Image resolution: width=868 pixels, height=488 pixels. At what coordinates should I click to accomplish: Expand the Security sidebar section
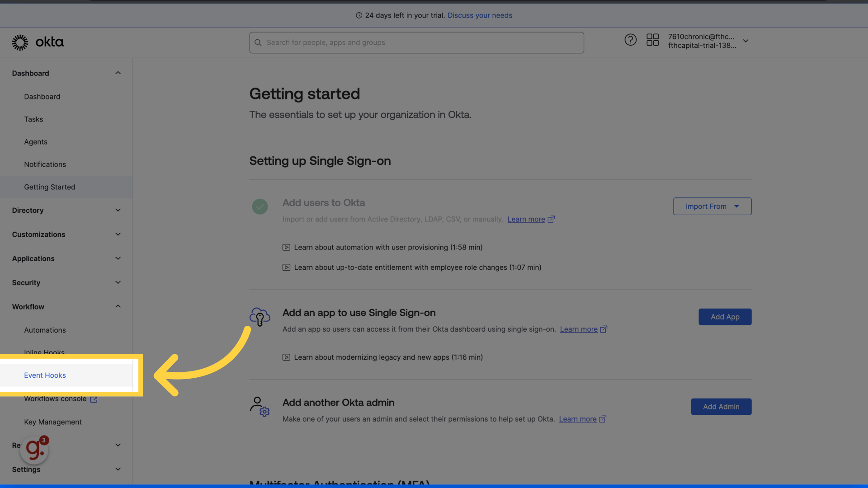(118, 282)
